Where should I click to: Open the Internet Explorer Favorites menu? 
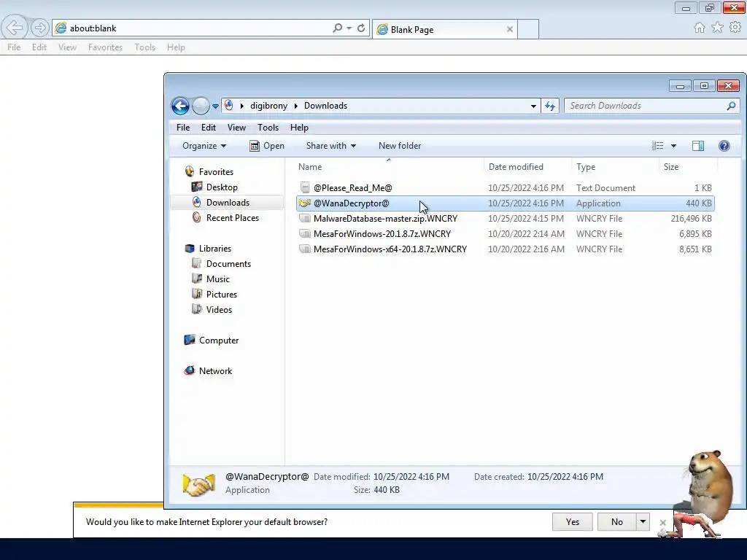(105, 47)
